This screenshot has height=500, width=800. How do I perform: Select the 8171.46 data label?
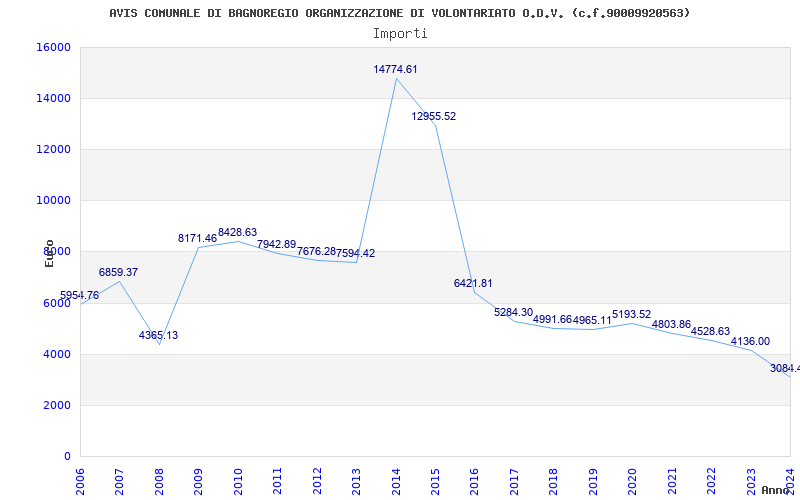click(x=197, y=238)
